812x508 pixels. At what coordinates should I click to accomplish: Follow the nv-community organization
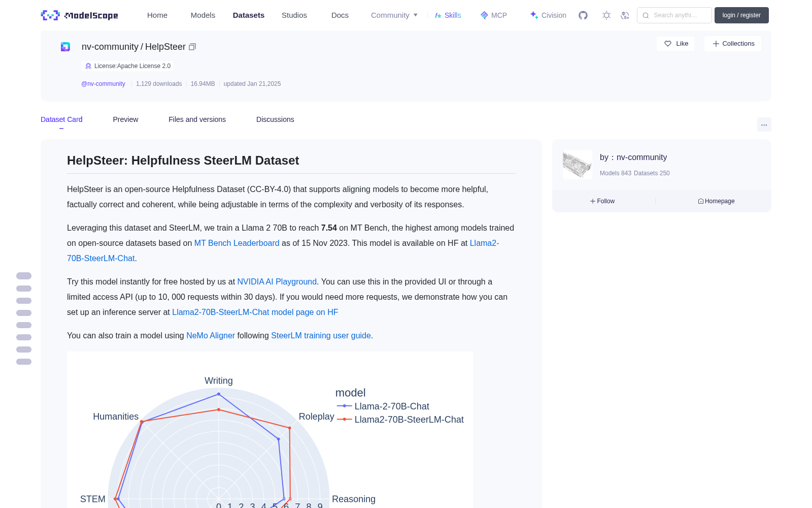[602, 201]
